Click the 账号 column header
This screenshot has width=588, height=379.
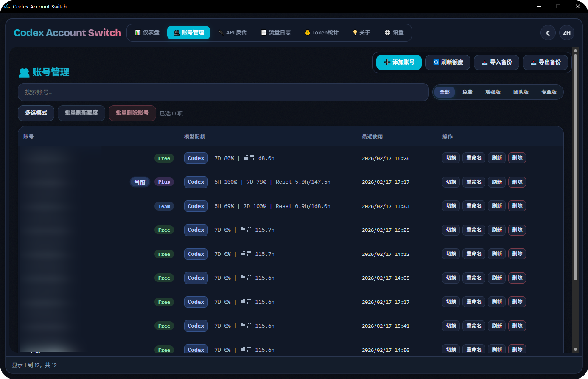tap(28, 137)
